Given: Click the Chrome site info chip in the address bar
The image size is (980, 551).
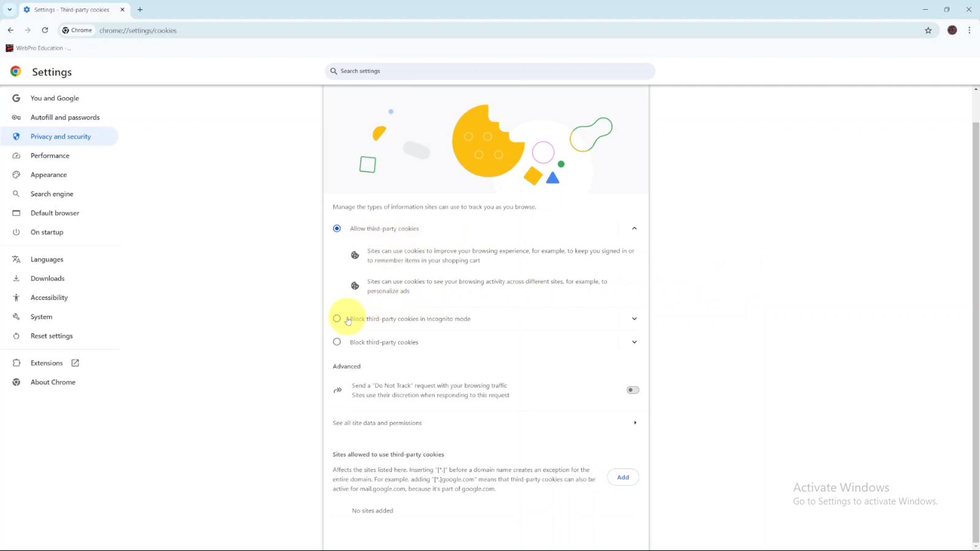Looking at the screenshot, I should tap(77, 30).
